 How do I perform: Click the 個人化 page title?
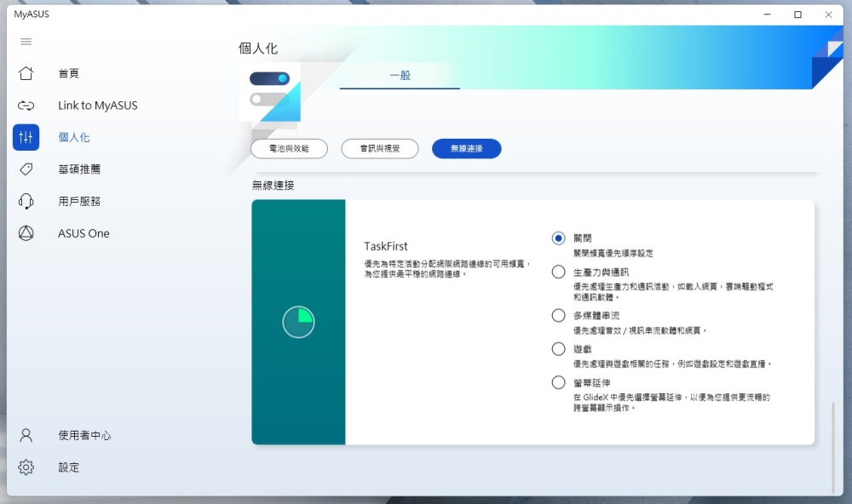pos(258,49)
